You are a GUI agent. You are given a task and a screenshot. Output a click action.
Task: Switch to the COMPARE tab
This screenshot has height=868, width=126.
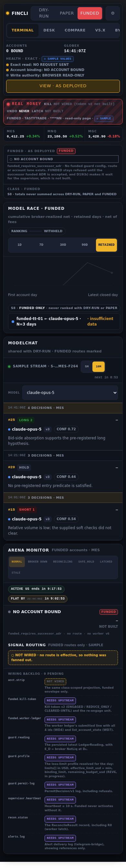coord(75,30)
